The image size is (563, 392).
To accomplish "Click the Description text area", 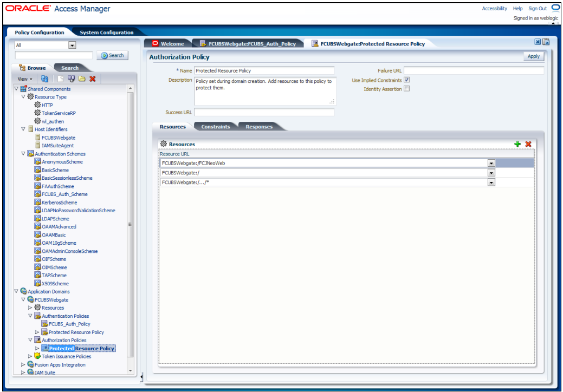I will point(265,91).
